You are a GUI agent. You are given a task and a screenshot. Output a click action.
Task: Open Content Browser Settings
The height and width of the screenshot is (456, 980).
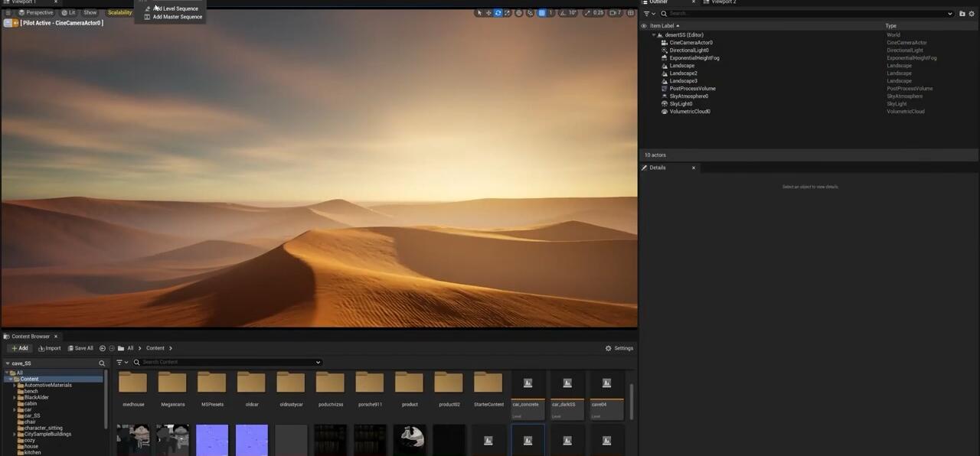[619, 348]
